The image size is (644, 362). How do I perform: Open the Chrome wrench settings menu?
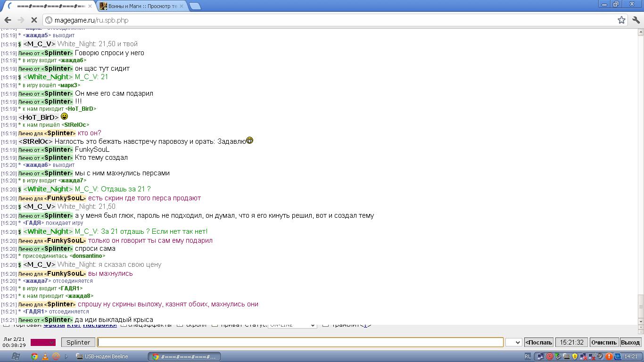(x=636, y=20)
